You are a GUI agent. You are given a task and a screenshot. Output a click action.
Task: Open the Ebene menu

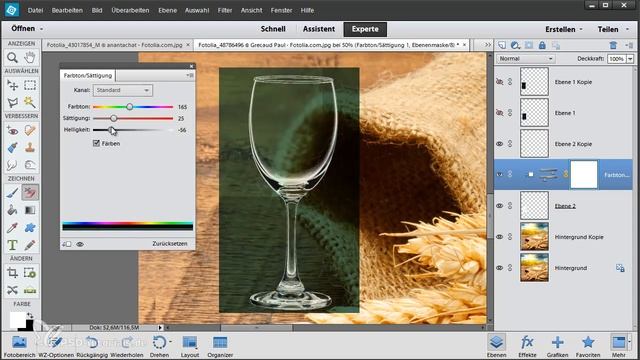click(x=167, y=10)
